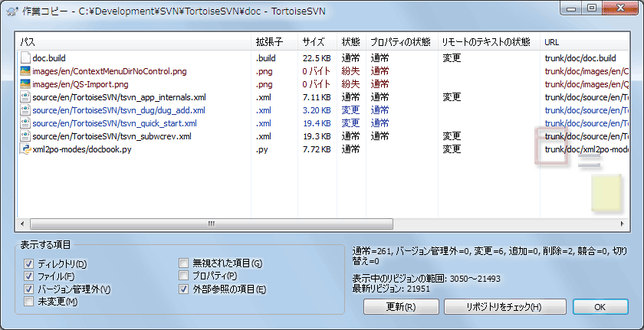Click the tsvn_subwcrev.xml file icon
This screenshot has width=644, height=330.
(x=25, y=136)
